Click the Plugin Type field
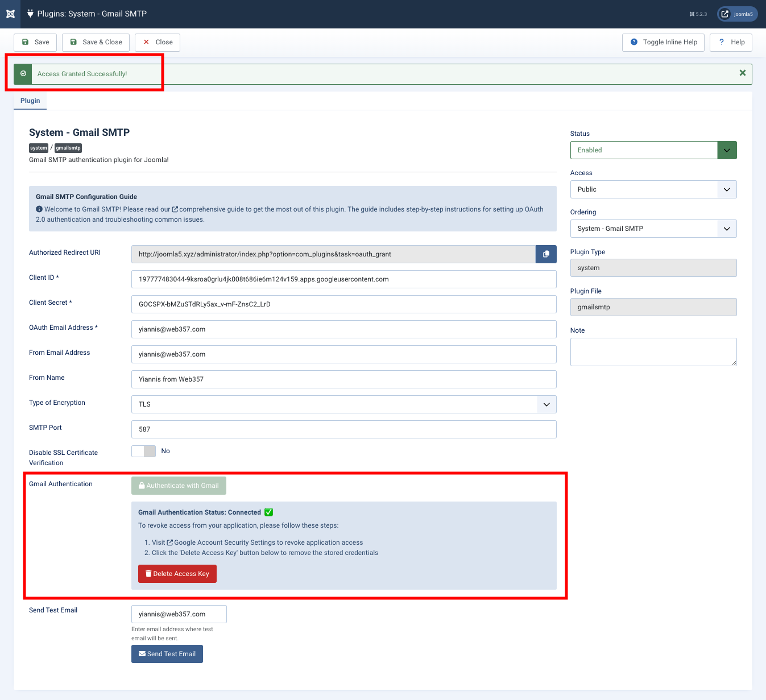The width and height of the screenshot is (766, 700). [653, 268]
